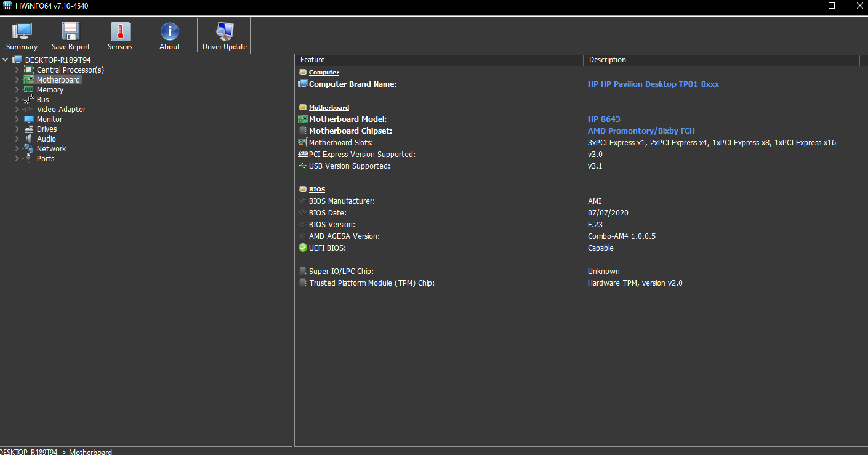This screenshot has width=868, height=455.
Task: Click the status bar path DESKTOP-R189T94 -> Motherboard
Action: [x=56, y=451]
